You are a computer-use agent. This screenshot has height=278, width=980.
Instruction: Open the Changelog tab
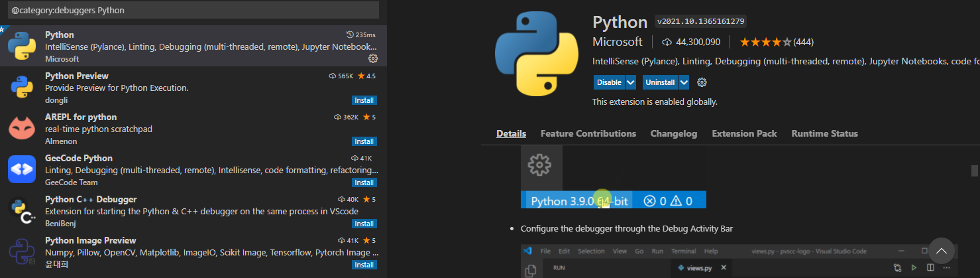click(674, 133)
